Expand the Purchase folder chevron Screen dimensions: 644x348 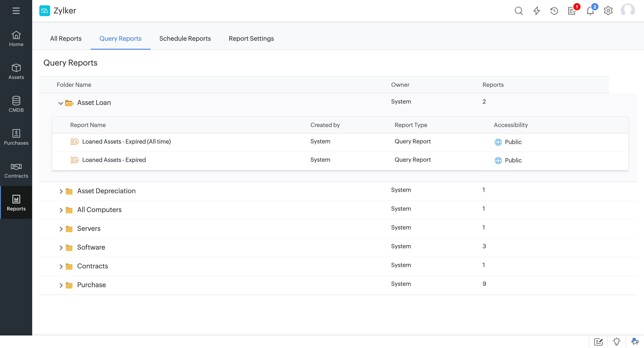point(61,285)
